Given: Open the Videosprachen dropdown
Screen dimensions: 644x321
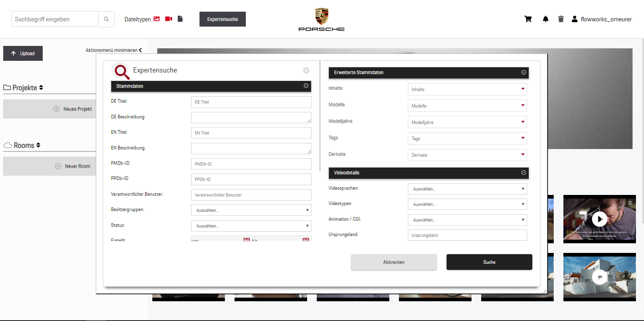Looking at the screenshot, I should click(467, 189).
